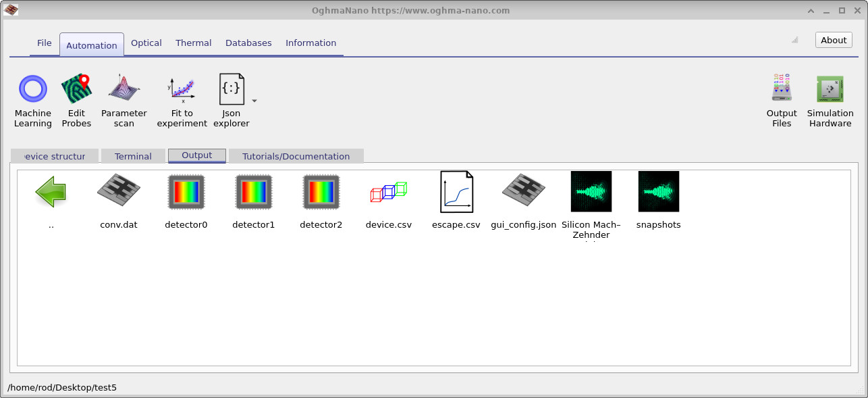This screenshot has width=868, height=398.
Task: Open the Machine Learning tool
Action: (x=32, y=98)
